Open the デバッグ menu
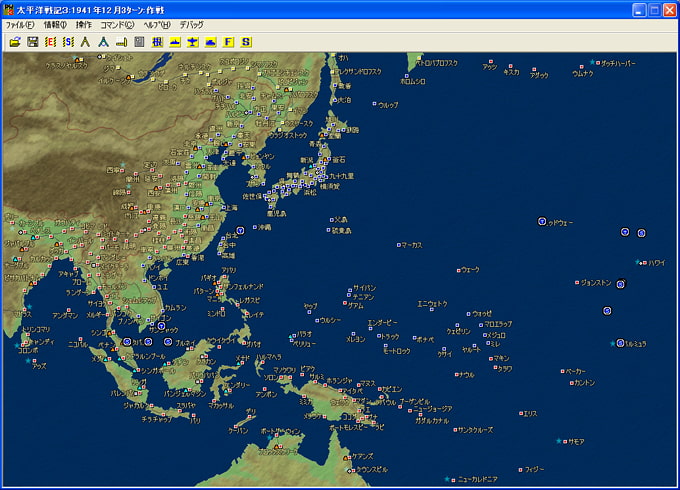Image resolution: width=680 pixels, height=490 pixels. (191, 25)
